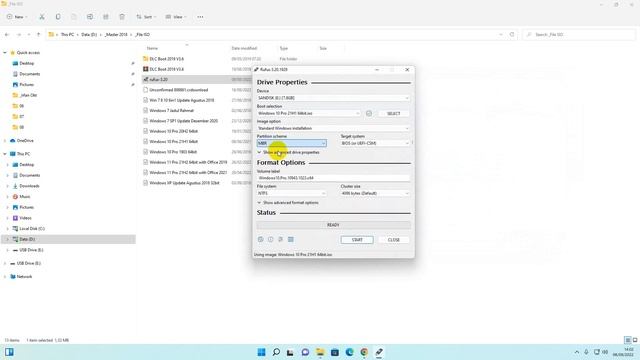
Task: Open the New menu in Explorer
Action: [x=17, y=17]
